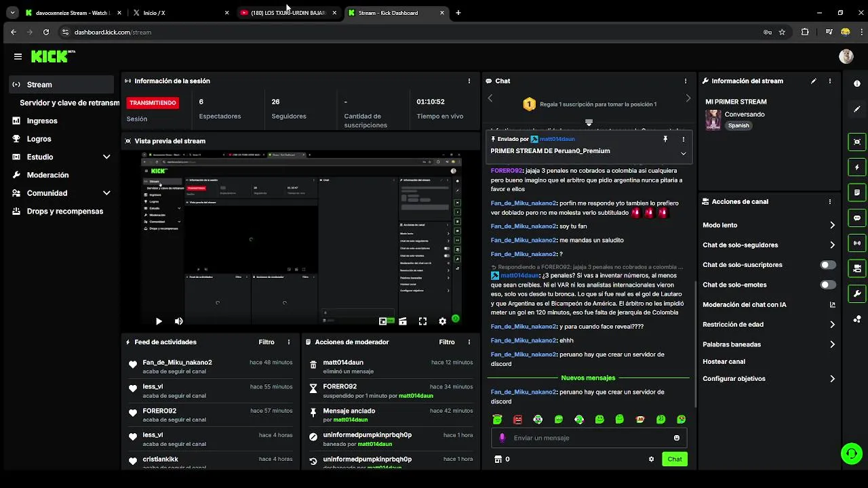Open the hamburger menu beside the Kick logo

click(18, 57)
